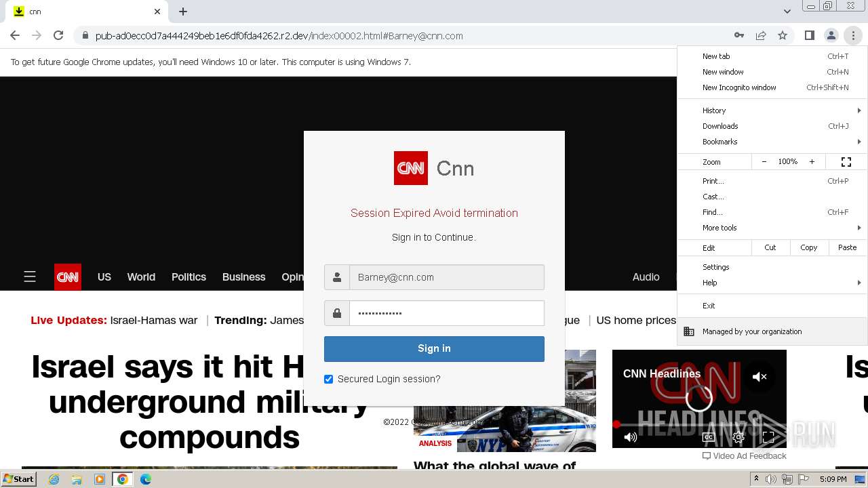Close the Chrome three-dot menu button
The width and height of the screenshot is (868, 488).
coord(852,35)
